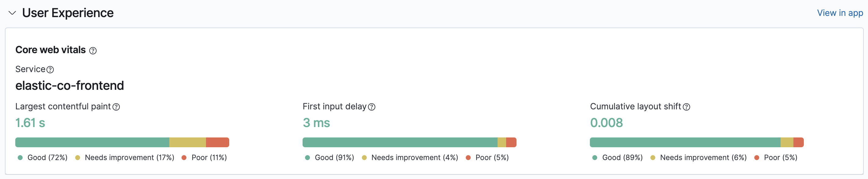
Task: Click Cumulative layout shift help icon
Action: [x=686, y=107]
